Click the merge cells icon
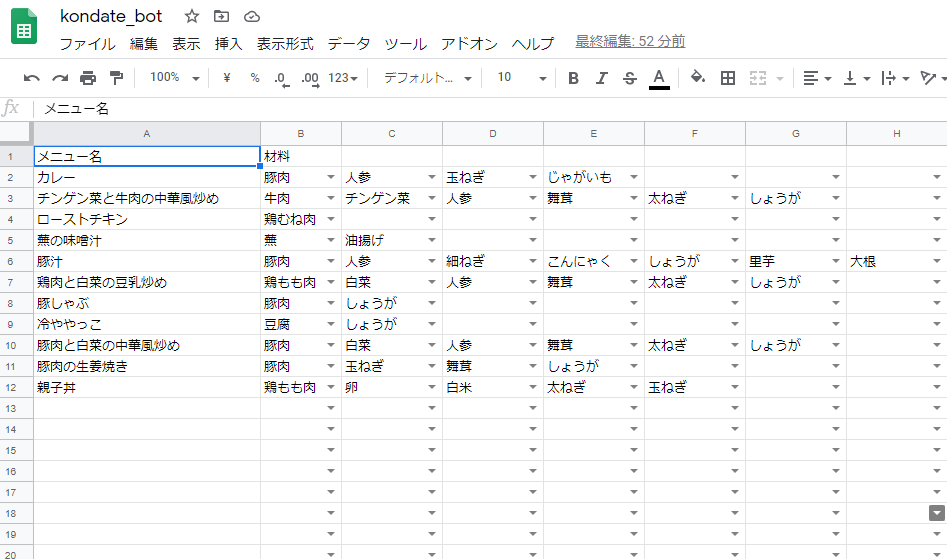The height and width of the screenshot is (559, 947). 758,78
